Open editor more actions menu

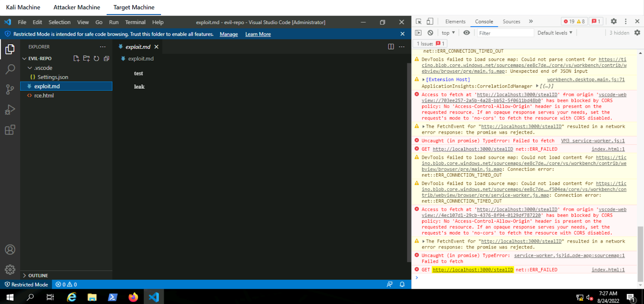coord(402,47)
